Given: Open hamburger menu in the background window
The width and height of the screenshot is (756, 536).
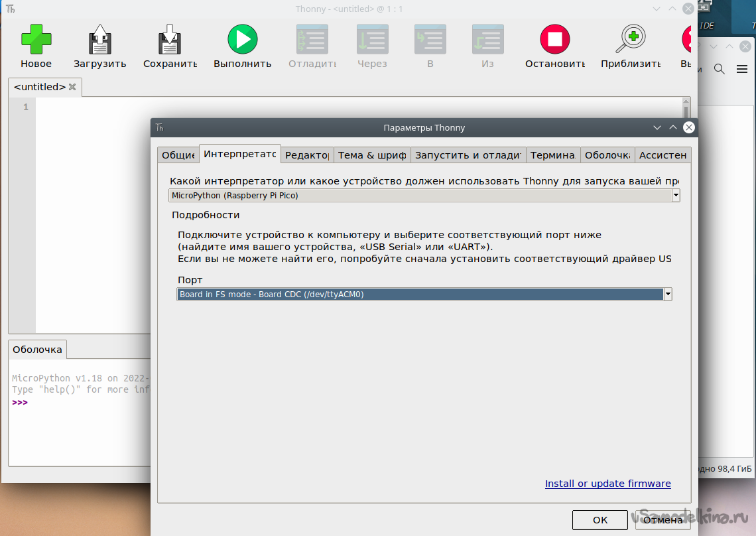Looking at the screenshot, I should (x=742, y=69).
